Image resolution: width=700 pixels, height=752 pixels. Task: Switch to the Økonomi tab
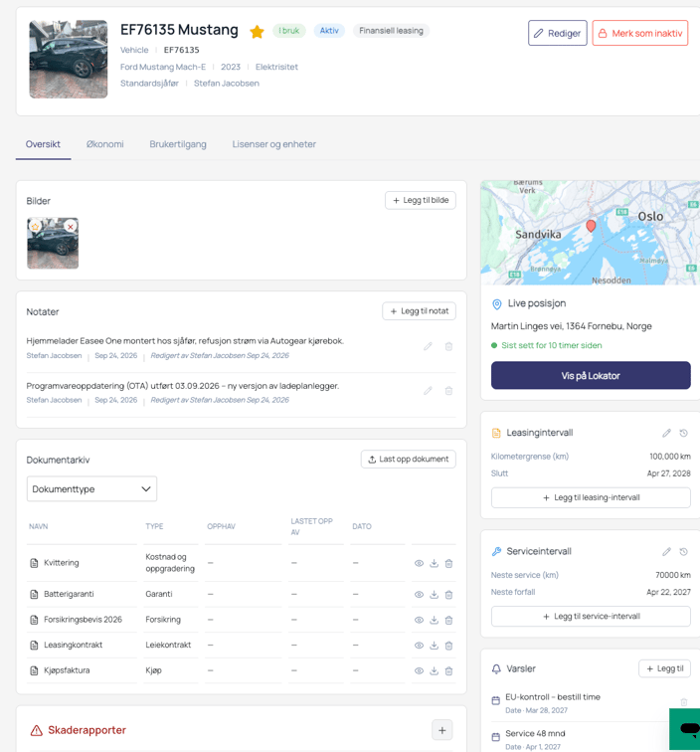tap(105, 144)
